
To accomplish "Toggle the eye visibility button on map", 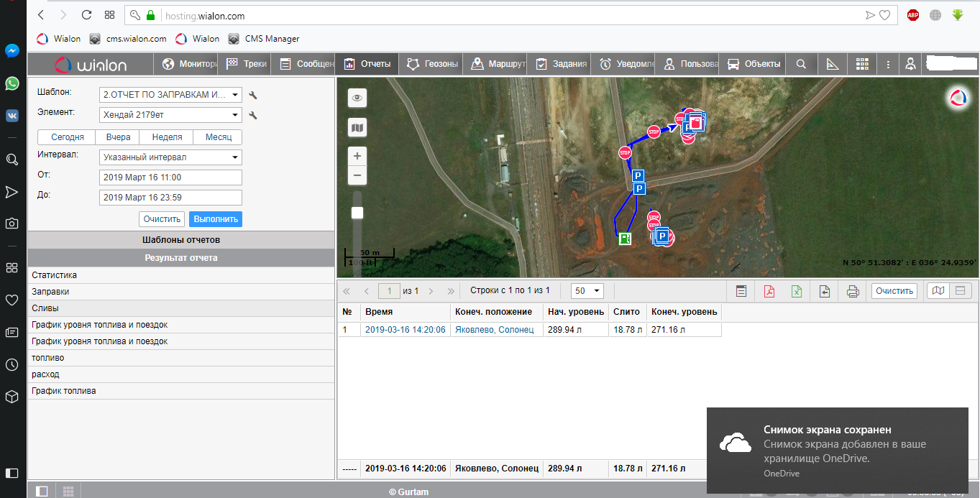I will pyautogui.click(x=357, y=98).
